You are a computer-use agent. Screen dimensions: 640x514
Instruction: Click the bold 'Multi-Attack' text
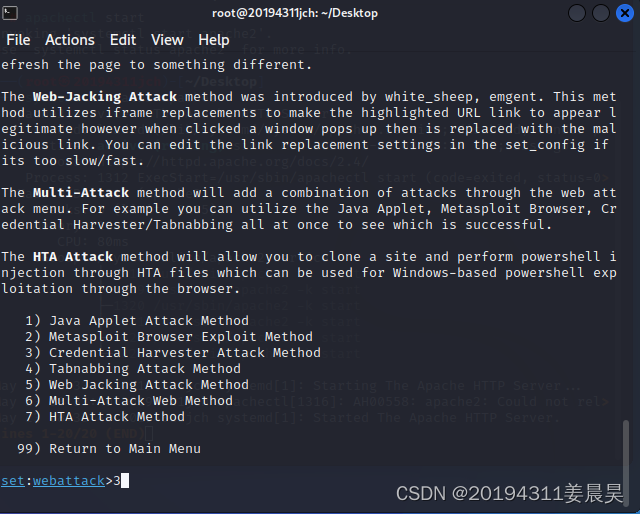click(x=81, y=193)
